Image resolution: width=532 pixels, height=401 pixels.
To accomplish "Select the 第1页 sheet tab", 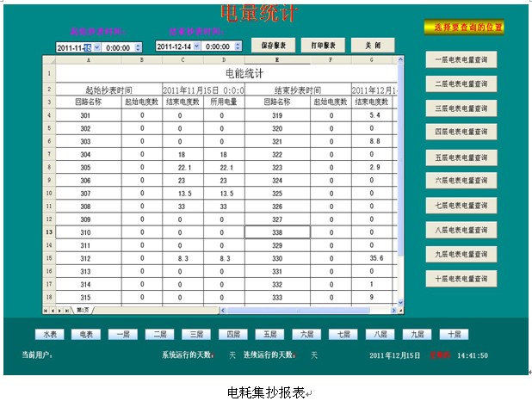I will tap(84, 310).
